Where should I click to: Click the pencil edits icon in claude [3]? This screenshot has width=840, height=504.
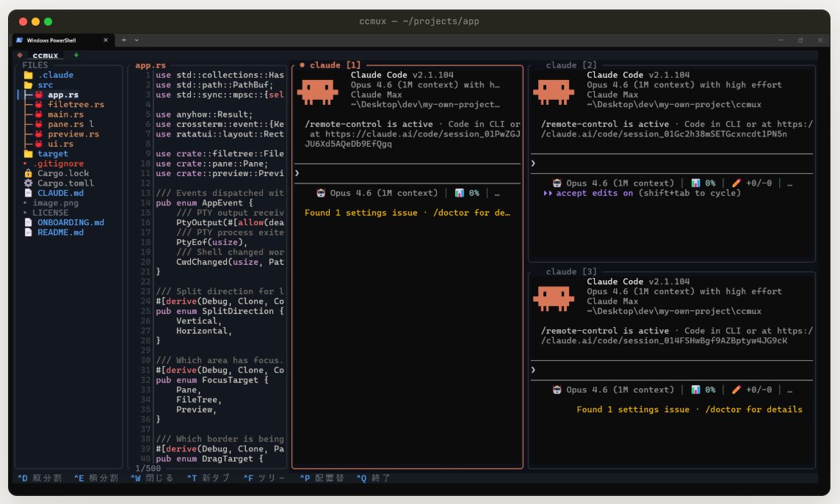click(x=736, y=390)
